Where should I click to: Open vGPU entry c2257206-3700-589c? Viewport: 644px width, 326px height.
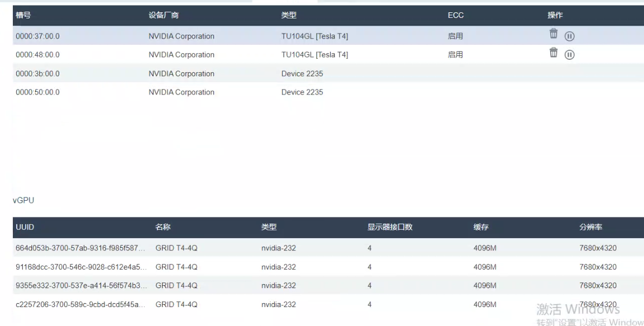(x=81, y=305)
